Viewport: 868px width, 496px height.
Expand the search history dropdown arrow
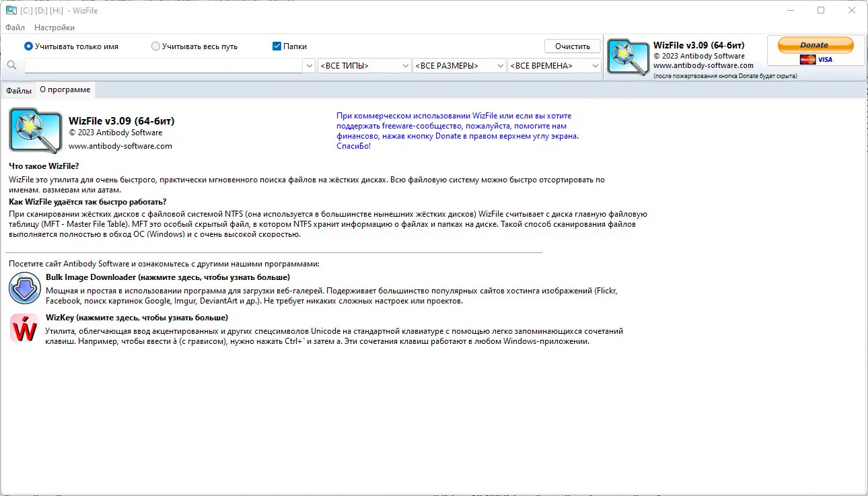[309, 66]
